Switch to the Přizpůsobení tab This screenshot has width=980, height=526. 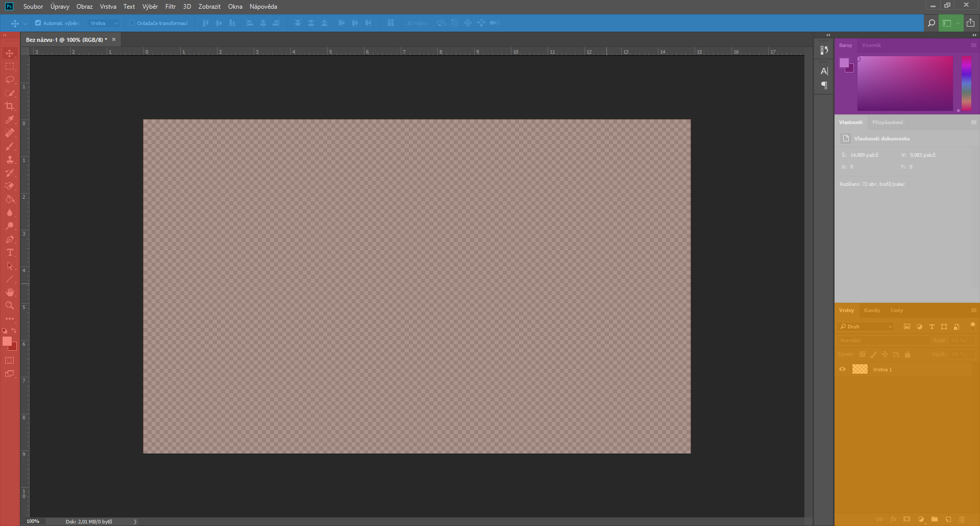[887, 123]
